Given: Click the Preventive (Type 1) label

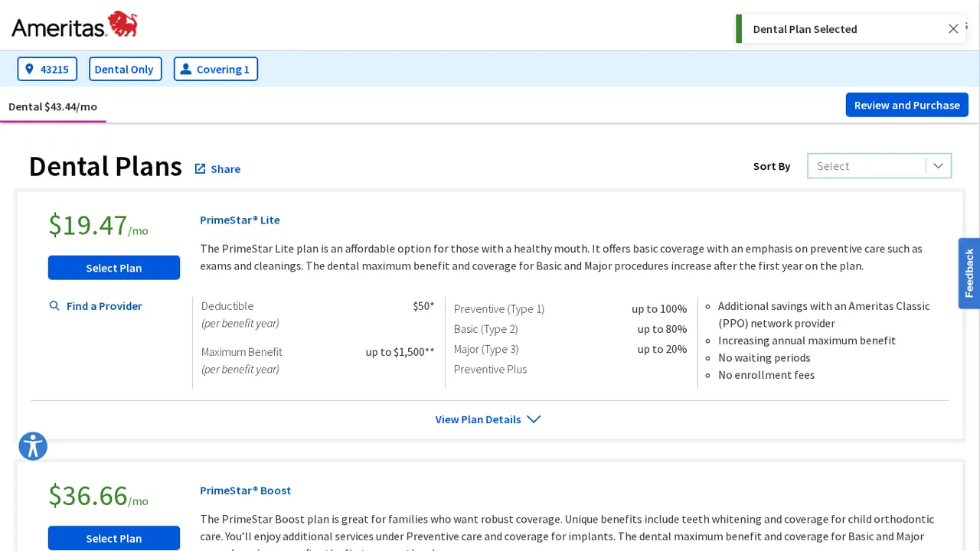Looking at the screenshot, I should tap(499, 309).
